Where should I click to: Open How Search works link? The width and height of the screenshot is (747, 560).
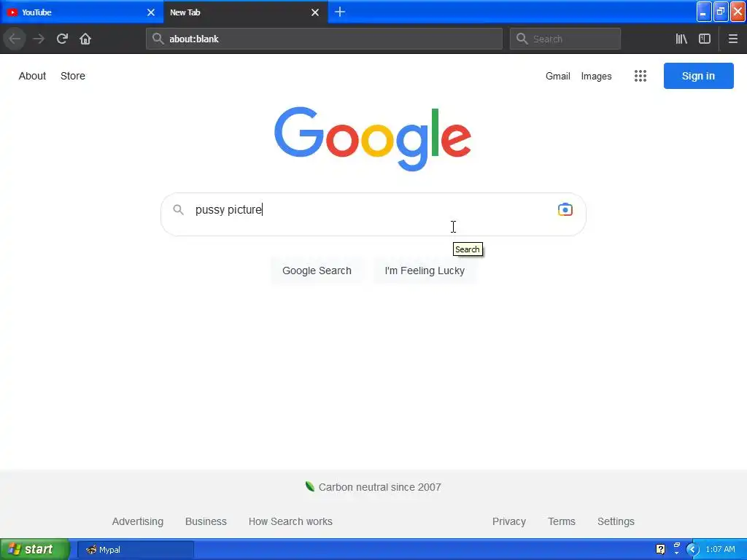(x=290, y=521)
